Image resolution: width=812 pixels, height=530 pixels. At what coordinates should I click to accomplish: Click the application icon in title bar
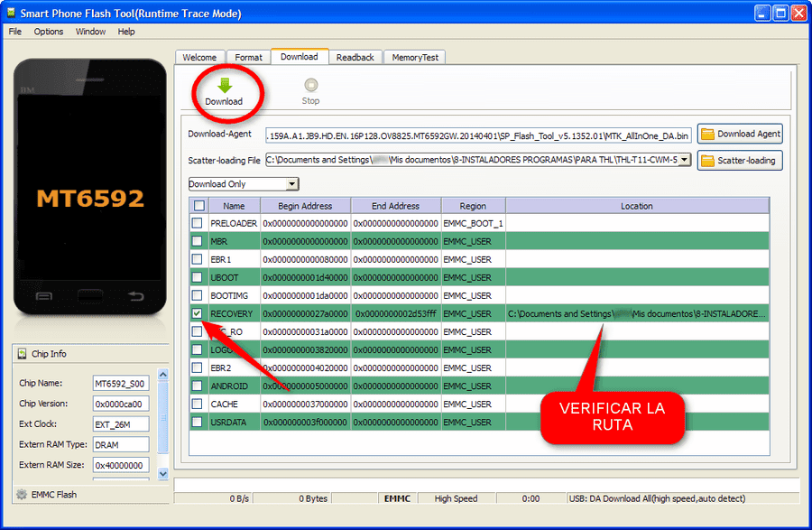[x=11, y=13]
